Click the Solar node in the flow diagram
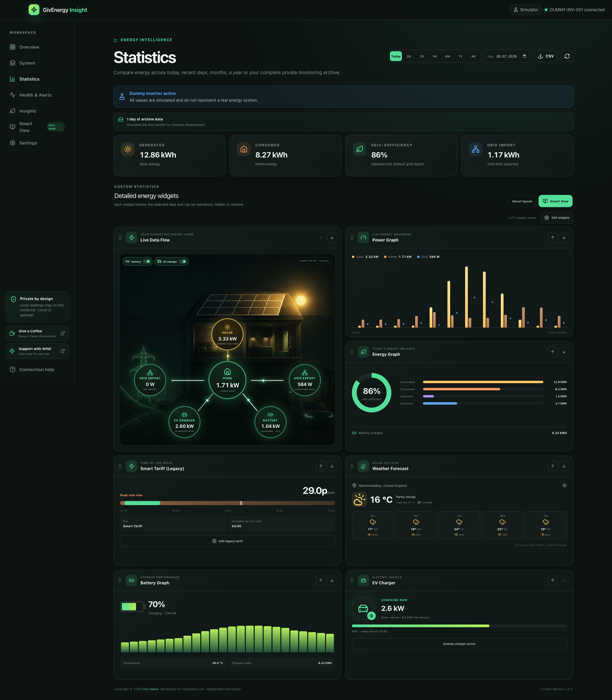The image size is (612, 700). pyautogui.click(x=227, y=335)
